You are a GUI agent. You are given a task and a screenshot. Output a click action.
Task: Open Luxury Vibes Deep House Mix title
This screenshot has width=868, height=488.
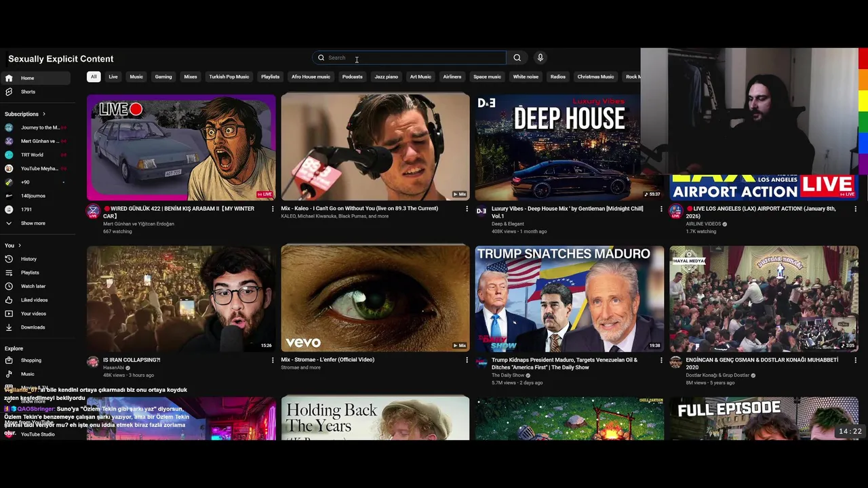click(x=568, y=212)
